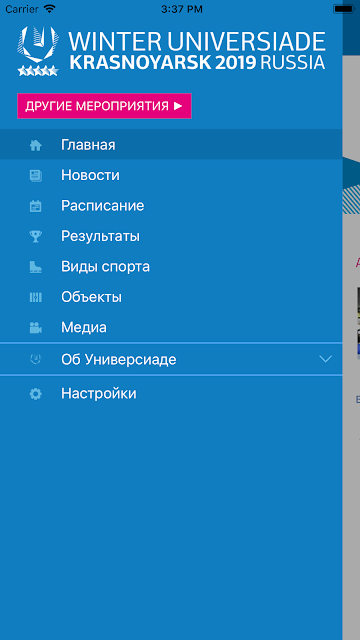Go to Расписание schedule
Image resolution: width=360 pixels, height=640 pixels.
coord(171,206)
